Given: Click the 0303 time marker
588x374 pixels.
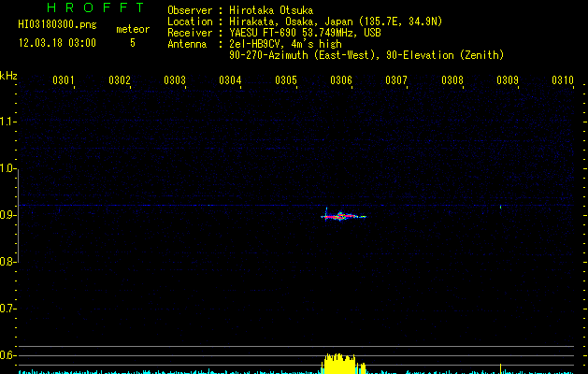Looking at the screenshot, I should tap(175, 80).
